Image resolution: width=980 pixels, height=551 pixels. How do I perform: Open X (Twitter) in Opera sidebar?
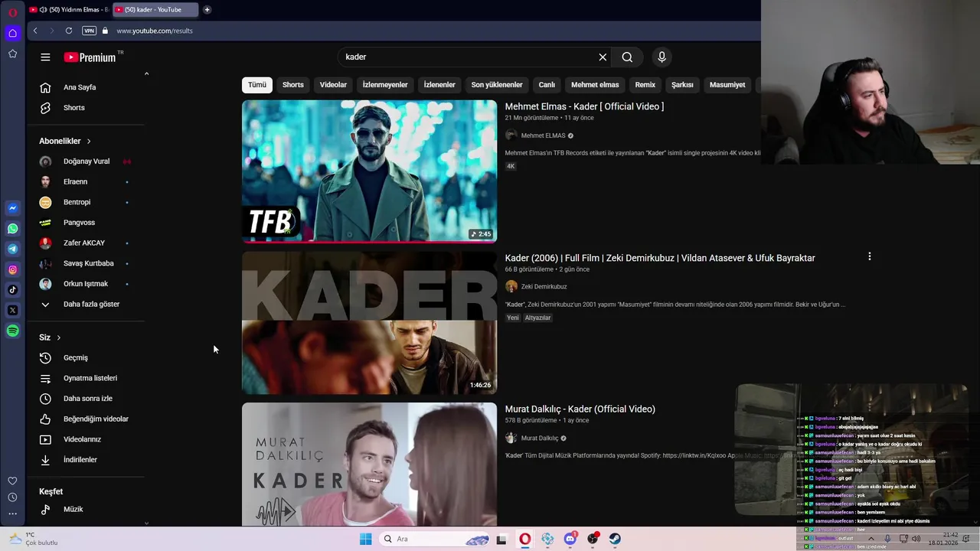[12, 310]
